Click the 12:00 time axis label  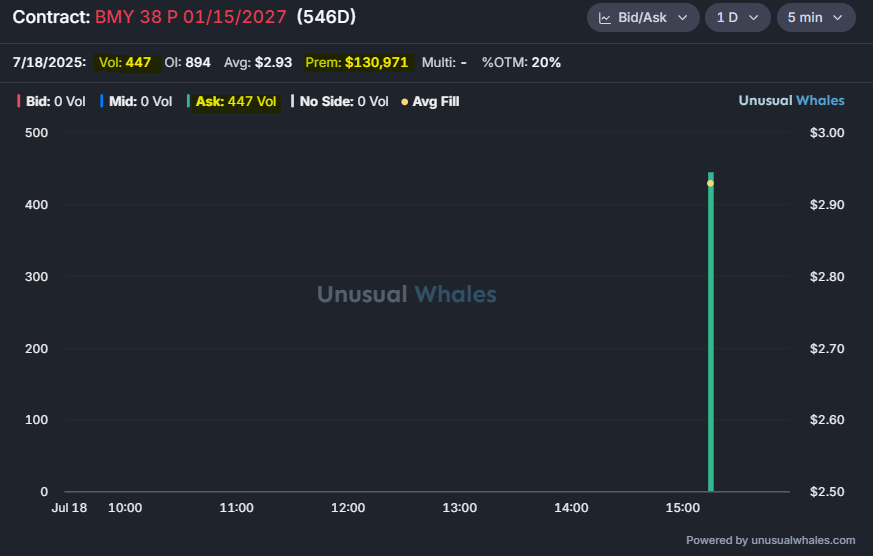(x=348, y=508)
